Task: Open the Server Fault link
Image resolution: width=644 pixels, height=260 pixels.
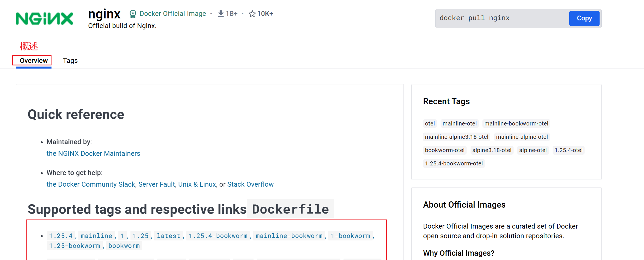Action: (x=156, y=184)
